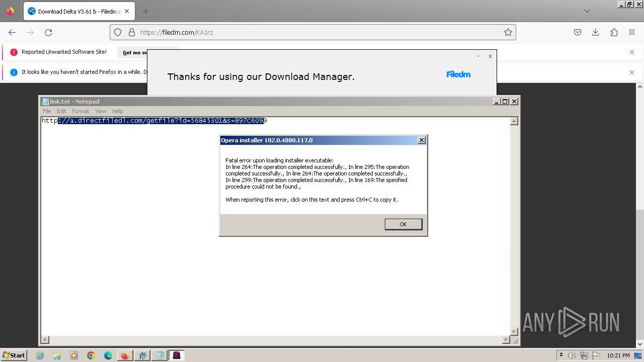
Task: Open the View menu in Notepad
Action: [101, 111]
